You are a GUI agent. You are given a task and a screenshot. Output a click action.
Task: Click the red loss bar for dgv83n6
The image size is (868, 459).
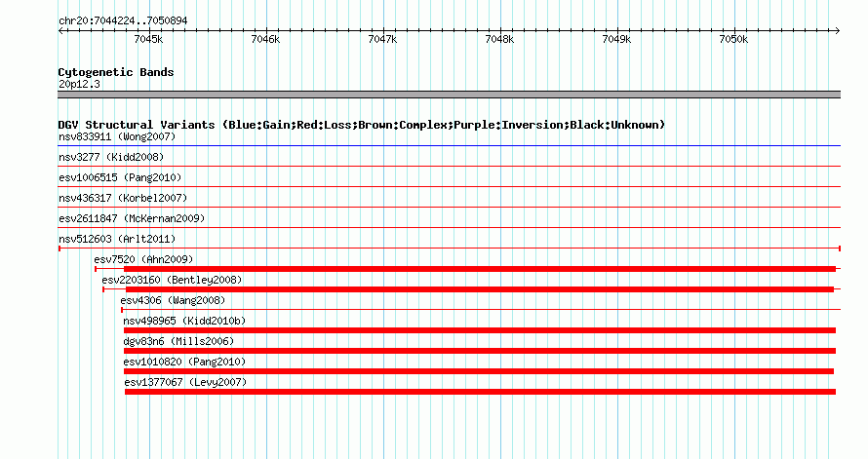pyautogui.click(x=480, y=351)
